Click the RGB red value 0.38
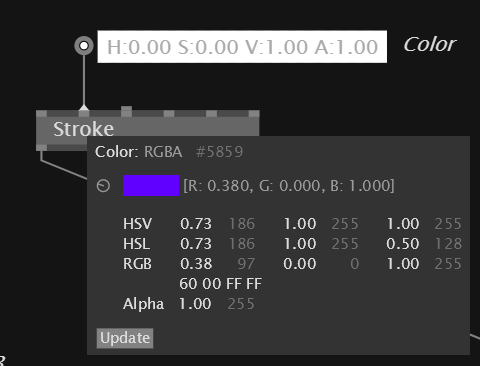 click(x=196, y=264)
